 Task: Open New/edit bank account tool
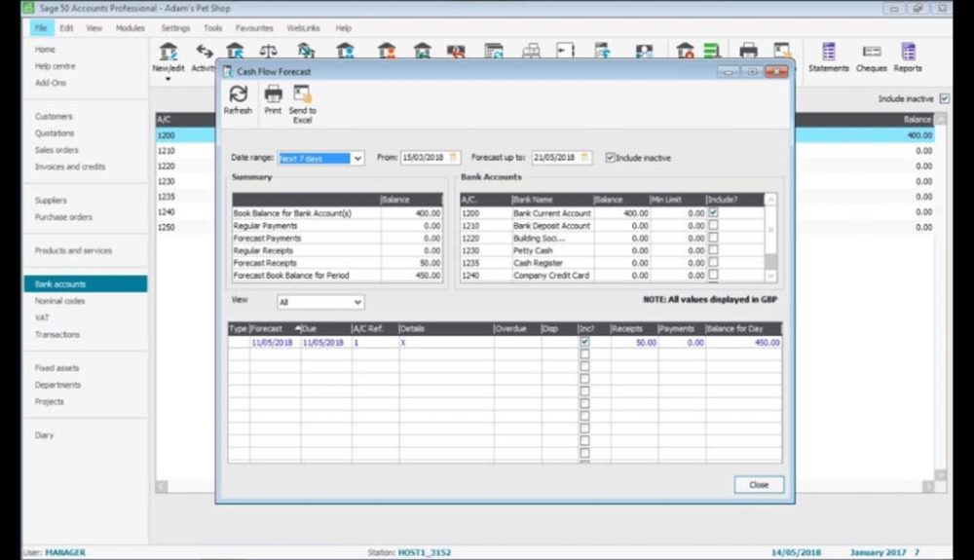[x=169, y=57]
